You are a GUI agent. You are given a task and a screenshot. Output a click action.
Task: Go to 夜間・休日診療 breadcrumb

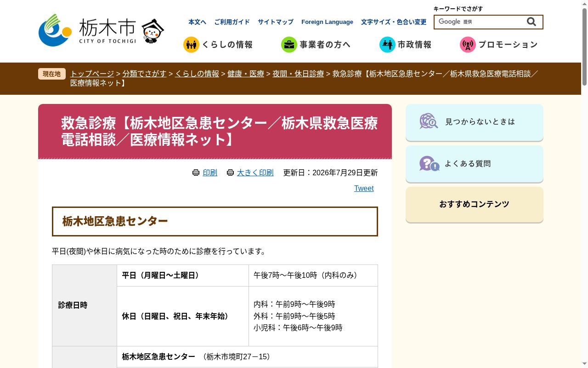pos(298,74)
